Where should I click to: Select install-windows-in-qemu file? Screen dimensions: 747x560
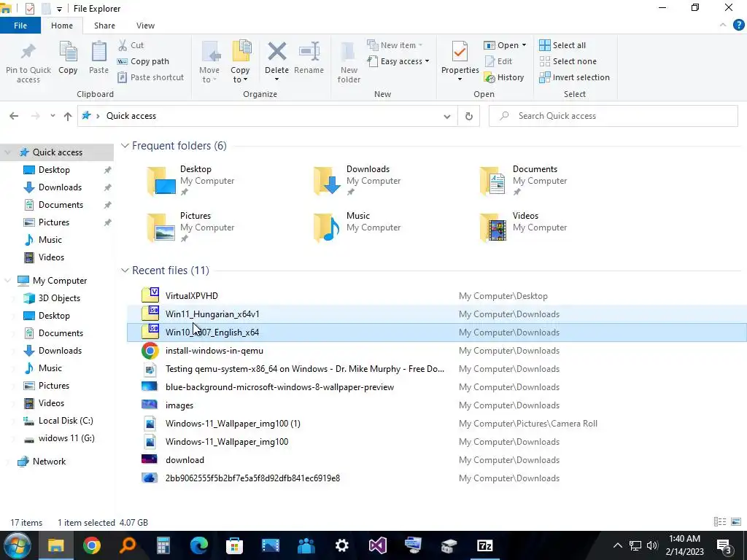coord(214,351)
